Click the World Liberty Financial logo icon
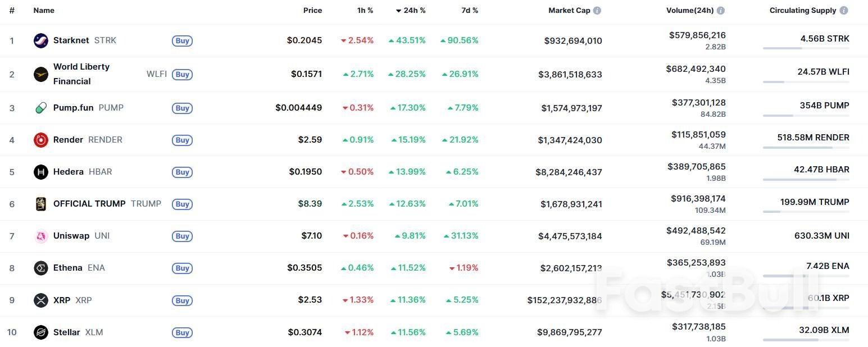 pyautogui.click(x=41, y=74)
